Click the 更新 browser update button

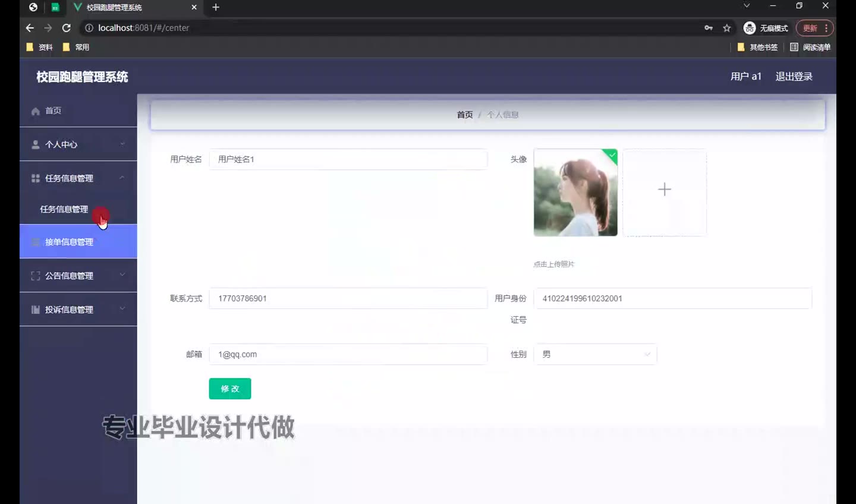coord(814,28)
